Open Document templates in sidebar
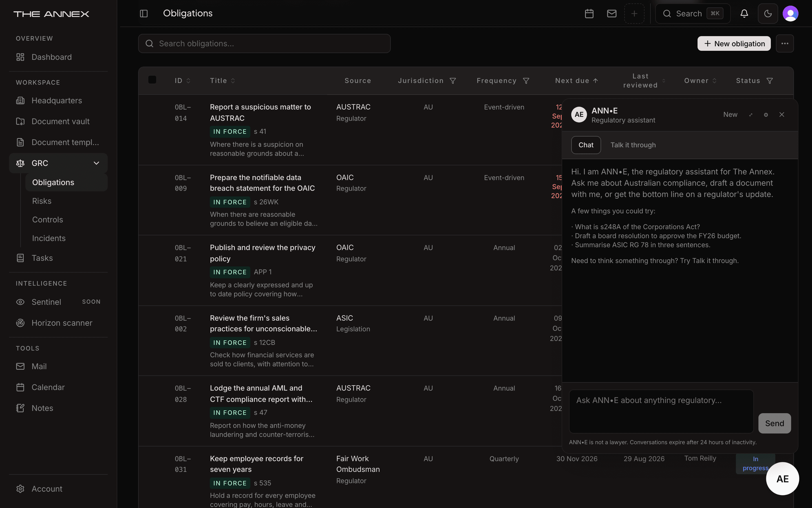 pyautogui.click(x=58, y=142)
